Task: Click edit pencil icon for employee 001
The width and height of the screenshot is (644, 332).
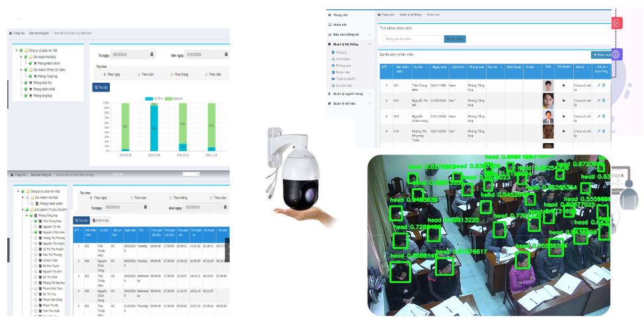Action: (598, 85)
